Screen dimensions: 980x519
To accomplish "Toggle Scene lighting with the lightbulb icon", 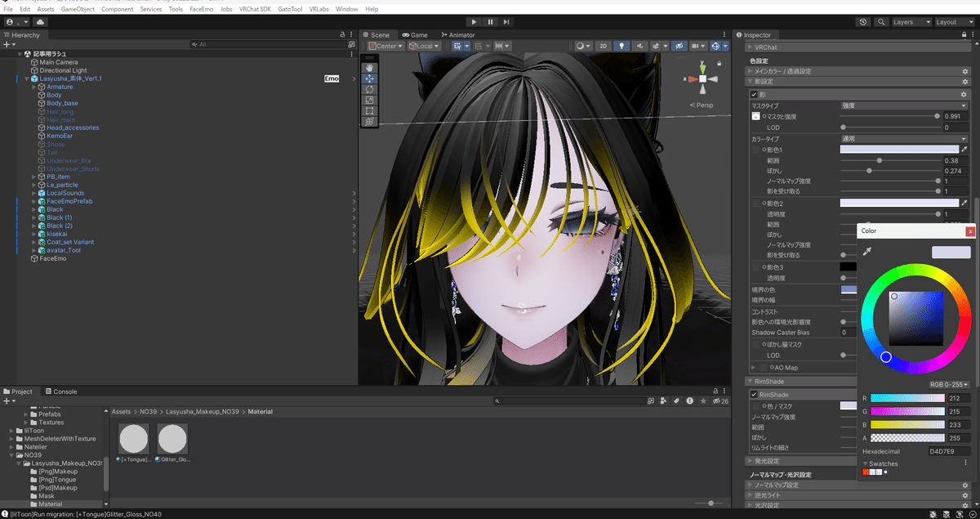I will pyautogui.click(x=621, y=47).
